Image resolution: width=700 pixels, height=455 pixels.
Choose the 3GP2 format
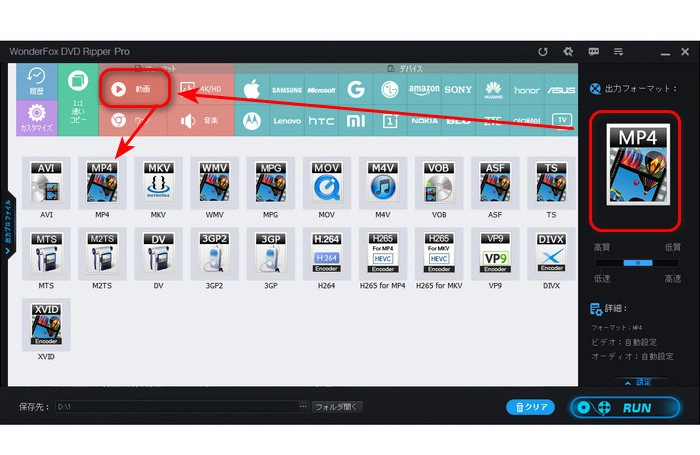214,253
